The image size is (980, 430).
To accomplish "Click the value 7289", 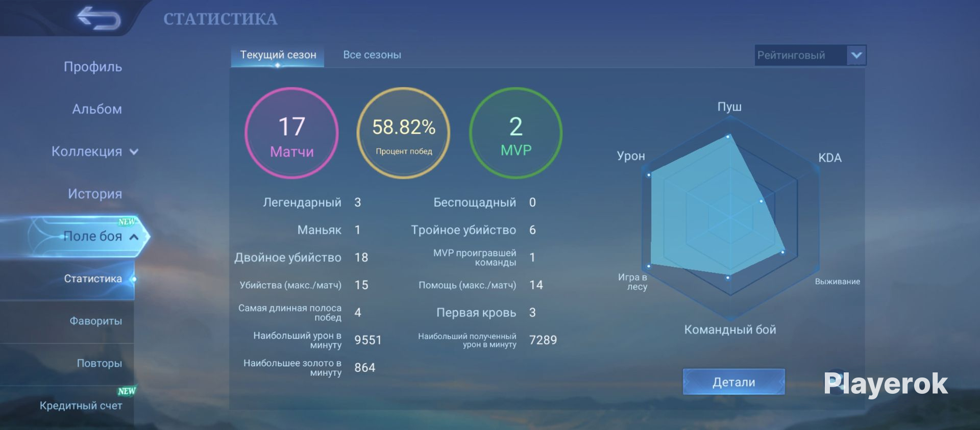I will tap(543, 340).
